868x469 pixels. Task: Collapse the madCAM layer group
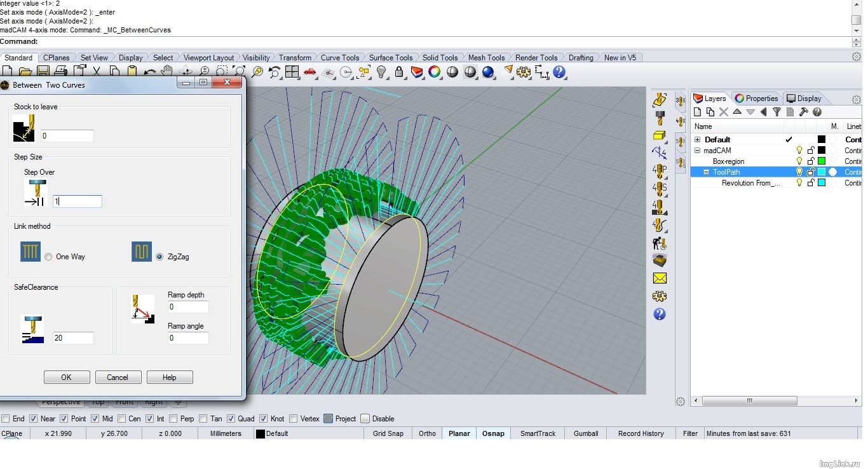(697, 151)
